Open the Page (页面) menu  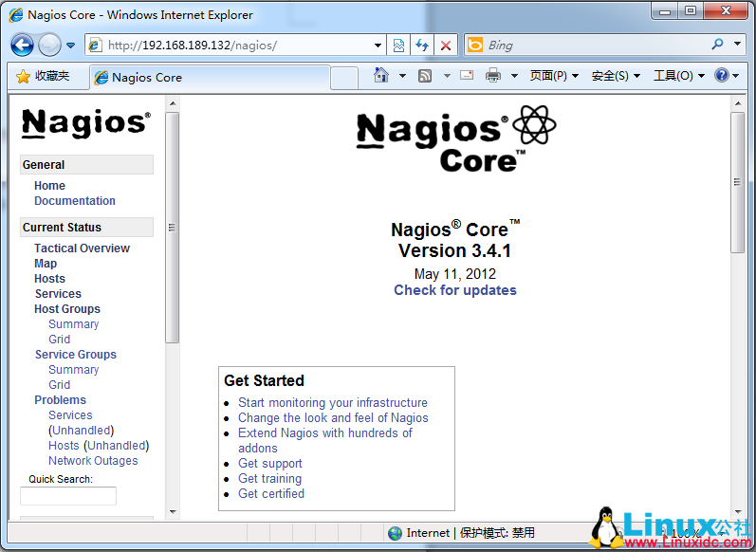pyautogui.click(x=554, y=76)
